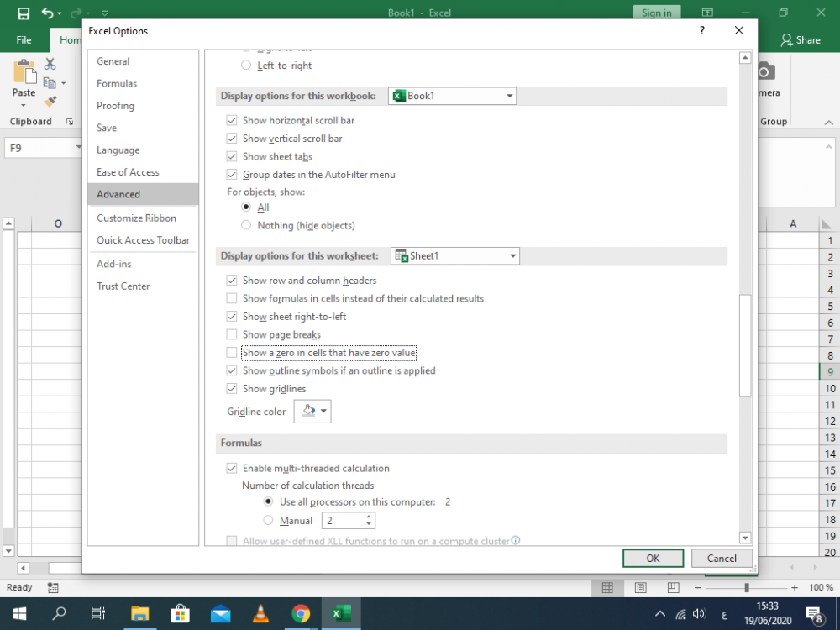Screen dimensions: 840x630
Task: Open Clipboard group dialog launcher
Action: [x=70, y=122]
